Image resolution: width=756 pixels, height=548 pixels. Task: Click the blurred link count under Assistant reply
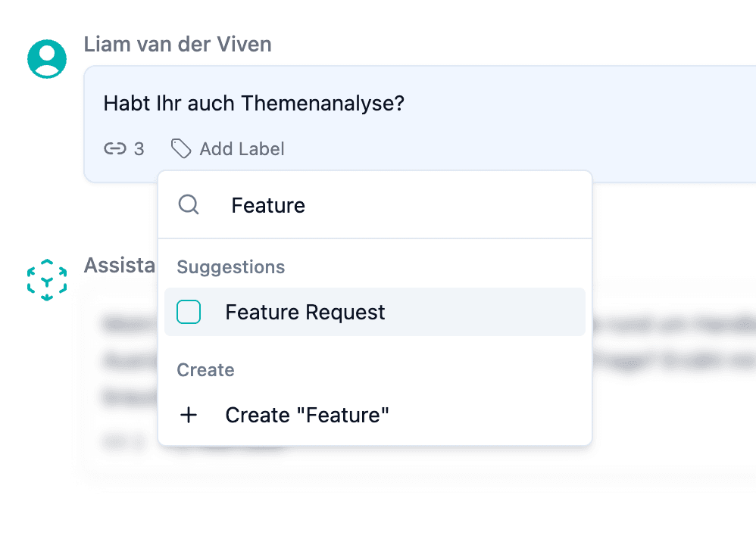(x=117, y=439)
